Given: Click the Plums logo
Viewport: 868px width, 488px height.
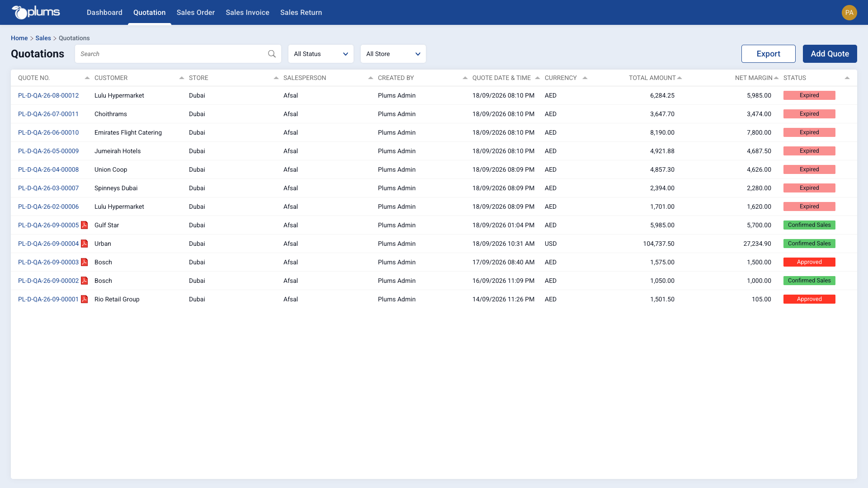Looking at the screenshot, I should (36, 12).
